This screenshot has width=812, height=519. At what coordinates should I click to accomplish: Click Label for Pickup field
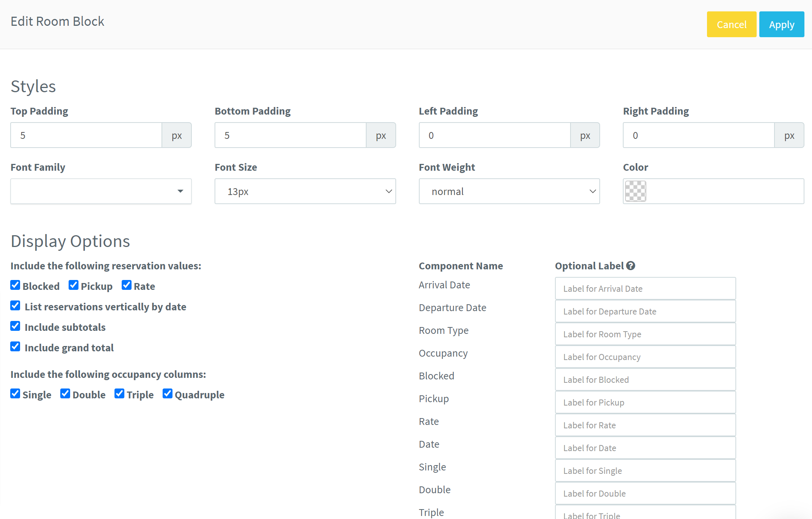645,402
